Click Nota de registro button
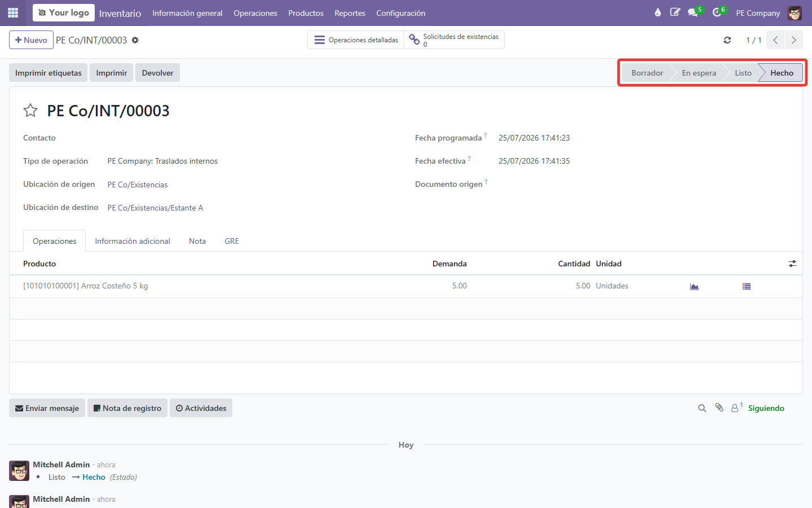The width and height of the screenshot is (812, 508). click(x=127, y=408)
